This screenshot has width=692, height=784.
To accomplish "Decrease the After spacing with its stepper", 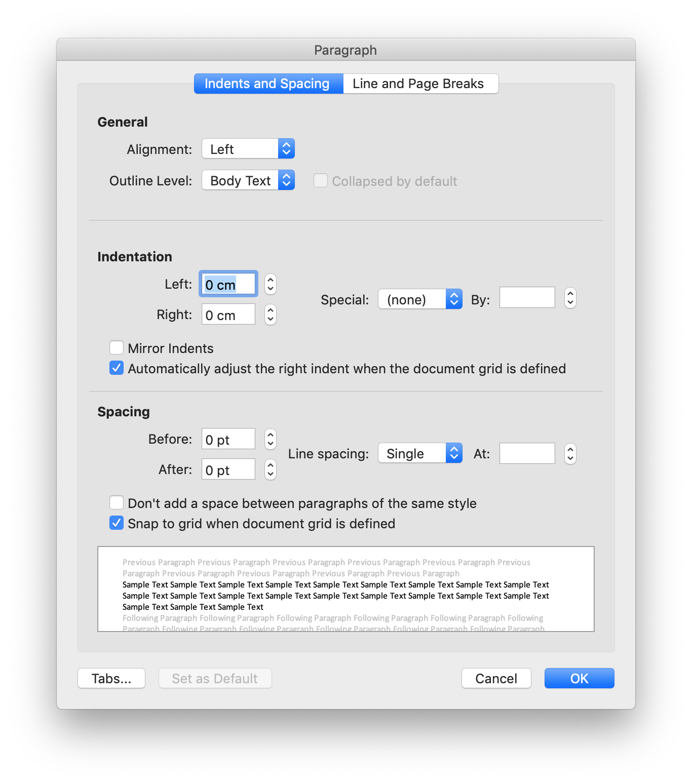I will click(x=270, y=474).
